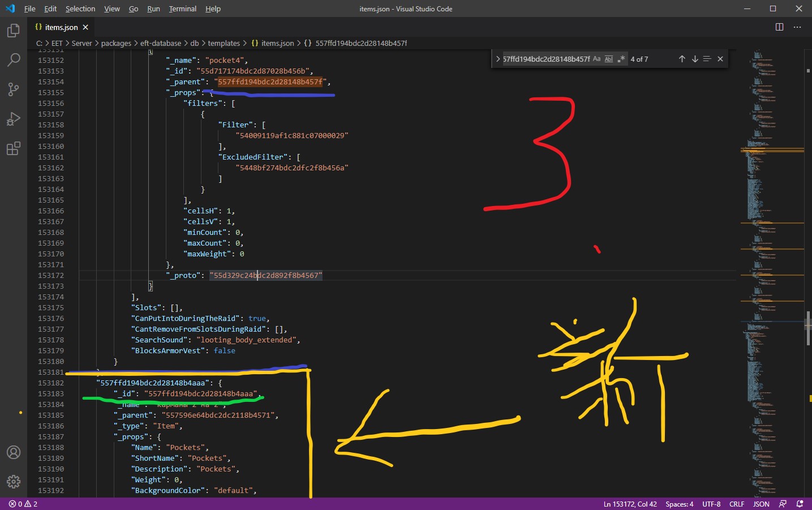
Task: Click db breadcrumb segment
Action: tap(195, 43)
